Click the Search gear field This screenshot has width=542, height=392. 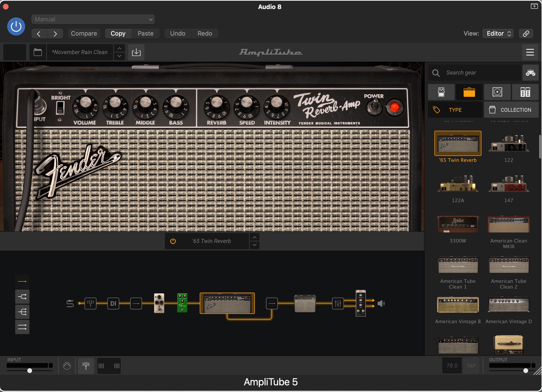[x=474, y=73]
